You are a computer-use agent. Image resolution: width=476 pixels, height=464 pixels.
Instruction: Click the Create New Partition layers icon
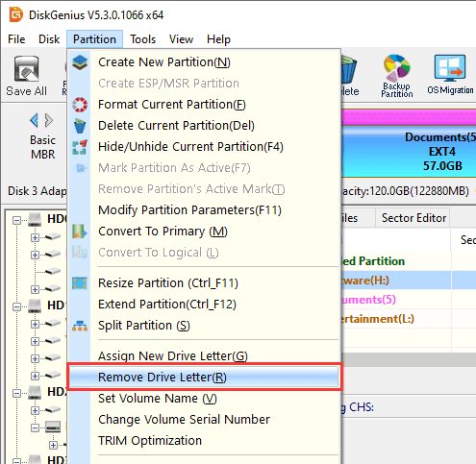80,62
